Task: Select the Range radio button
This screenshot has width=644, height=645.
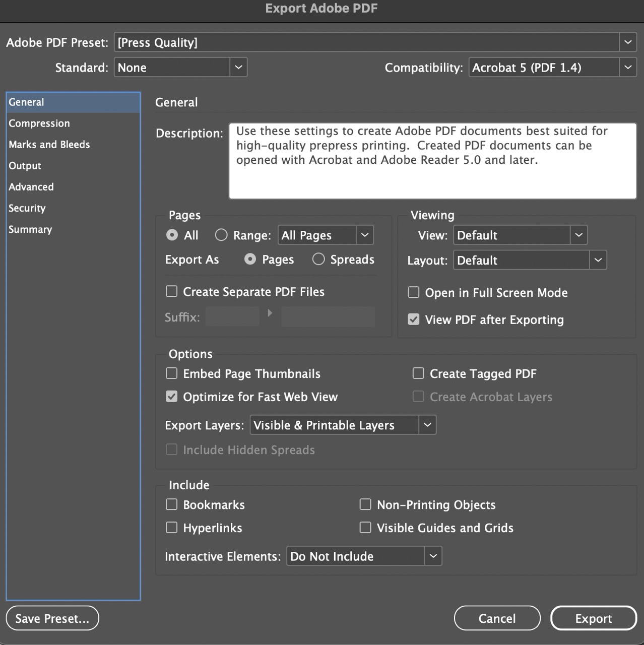Action: 221,235
